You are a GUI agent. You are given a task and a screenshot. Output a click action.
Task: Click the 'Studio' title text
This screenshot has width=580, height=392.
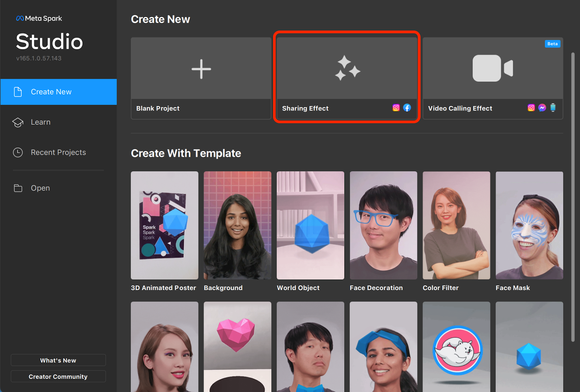pyautogui.click(x=50, y=41)
